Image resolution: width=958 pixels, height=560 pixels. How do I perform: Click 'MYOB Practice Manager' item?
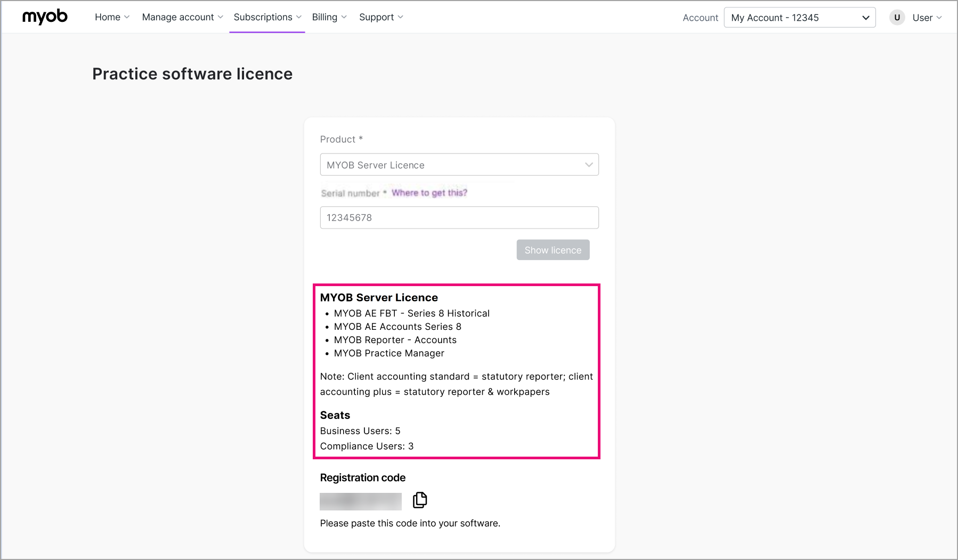point(389,353)
